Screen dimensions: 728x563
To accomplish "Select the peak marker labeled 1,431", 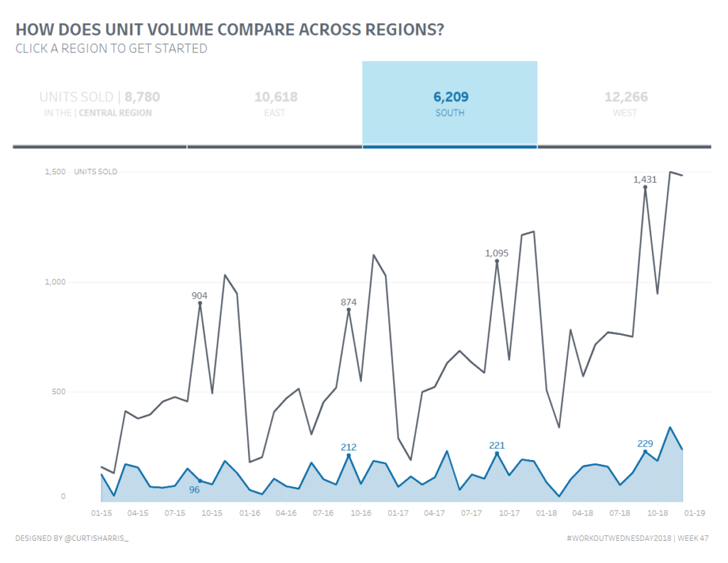I will click(646, 188).
